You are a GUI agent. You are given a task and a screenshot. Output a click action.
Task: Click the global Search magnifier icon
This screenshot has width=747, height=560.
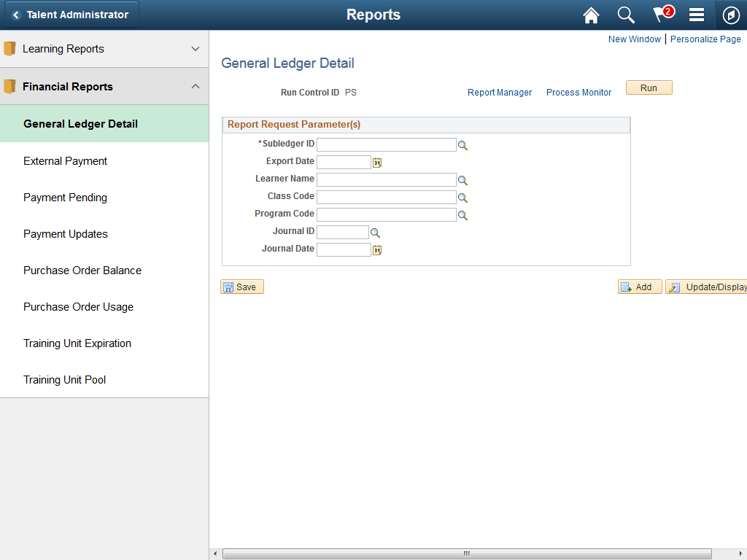625,15
